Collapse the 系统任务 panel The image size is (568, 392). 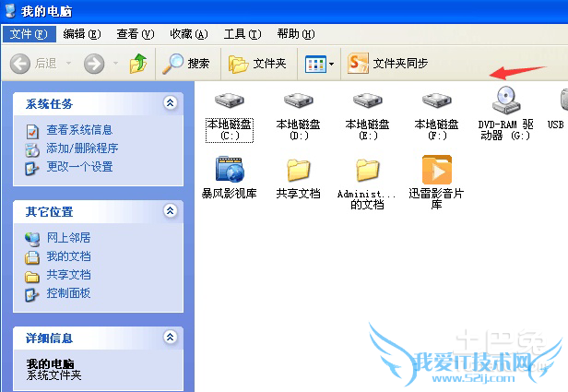(x=171, y=103)
